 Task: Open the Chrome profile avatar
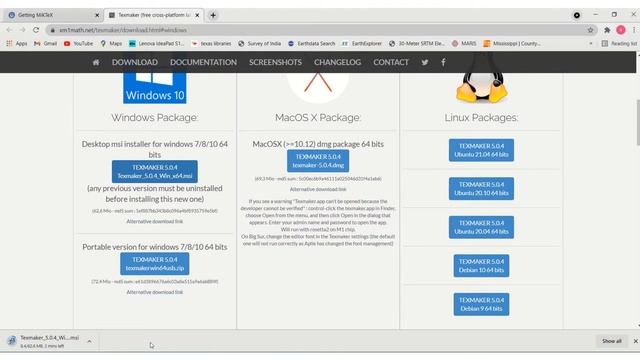pos(621,29)
